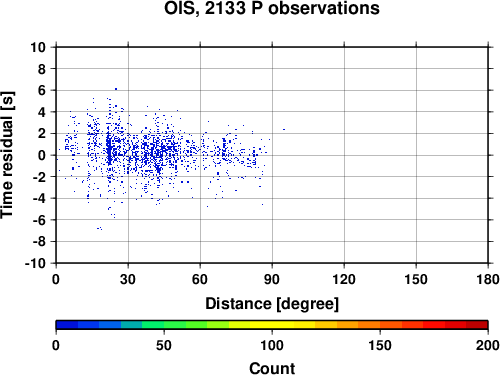
Task: Click the lowest data points near -7 seconds
Action: (x=99, y=229)
